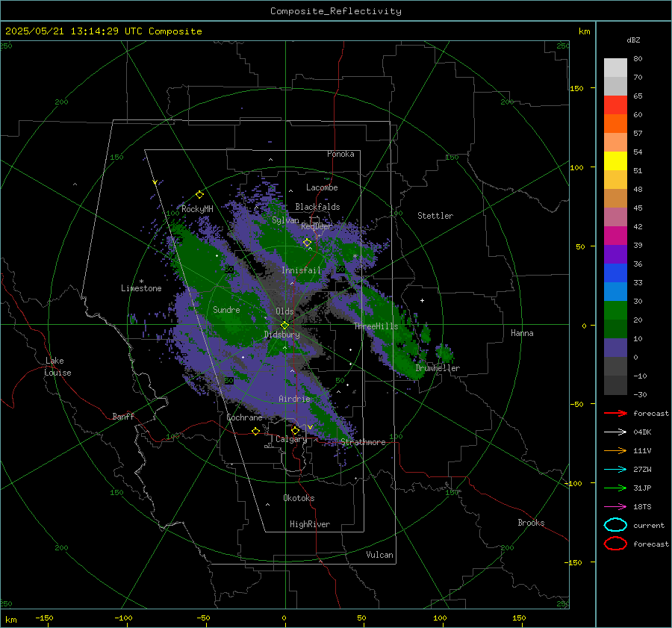Screen dimensions: 672x628
Task: Click the Cochrane town label
Action: [x=244, y=417]
